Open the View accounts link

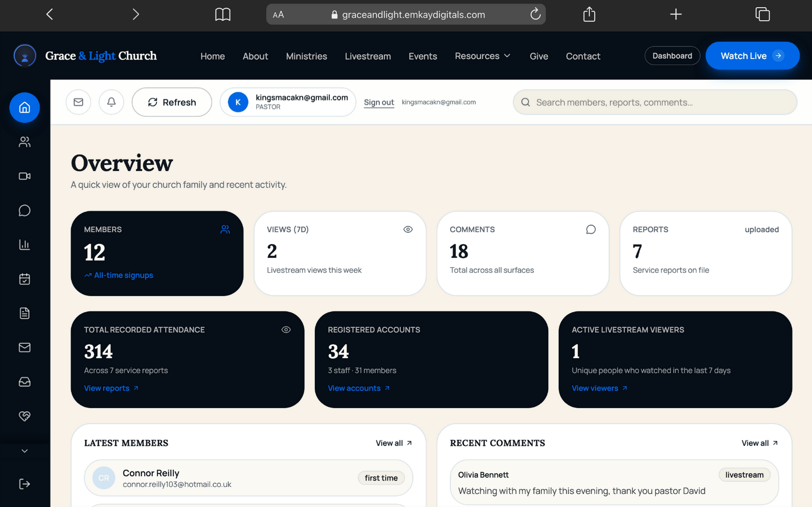pyautogui.click(x=359, y=388)
